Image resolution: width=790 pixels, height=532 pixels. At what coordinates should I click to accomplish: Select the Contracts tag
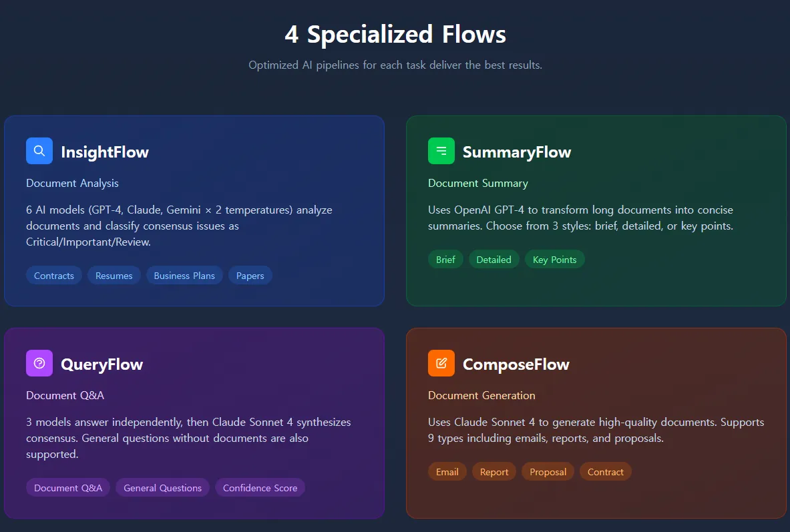(x=54, y=276)
